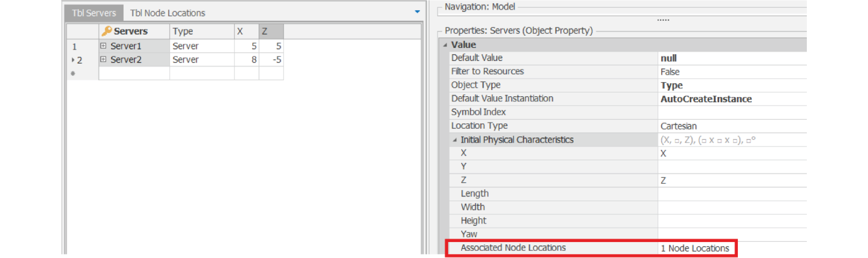Click the Z column header
This screenshot has height=258, width=868.
click(x=271, y=31)
